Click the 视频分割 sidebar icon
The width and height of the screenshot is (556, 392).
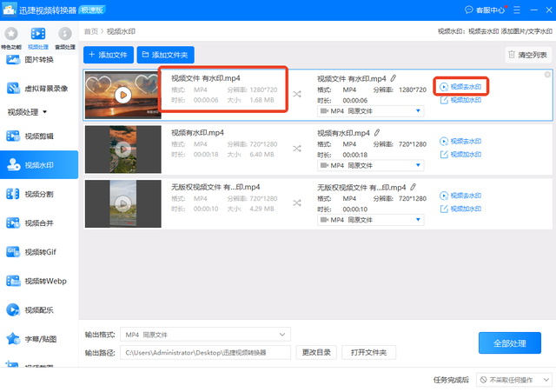click(13, 194)
